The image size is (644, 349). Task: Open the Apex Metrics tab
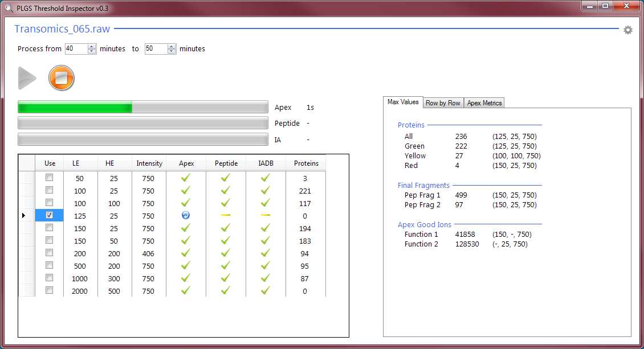coord(484,102)
